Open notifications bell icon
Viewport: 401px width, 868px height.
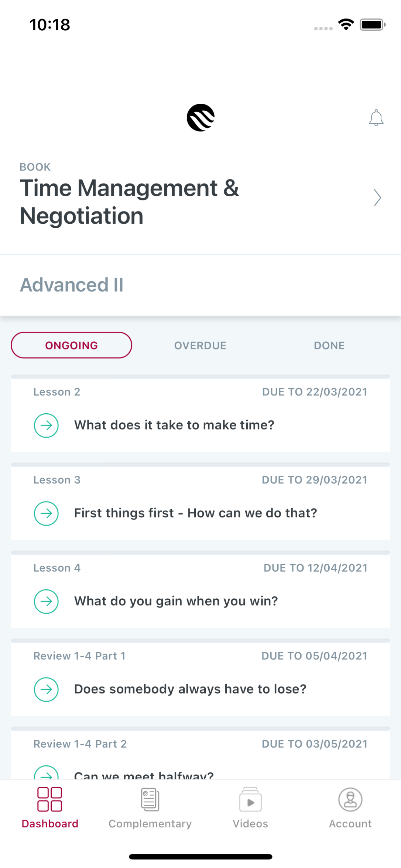click(376, 118)
